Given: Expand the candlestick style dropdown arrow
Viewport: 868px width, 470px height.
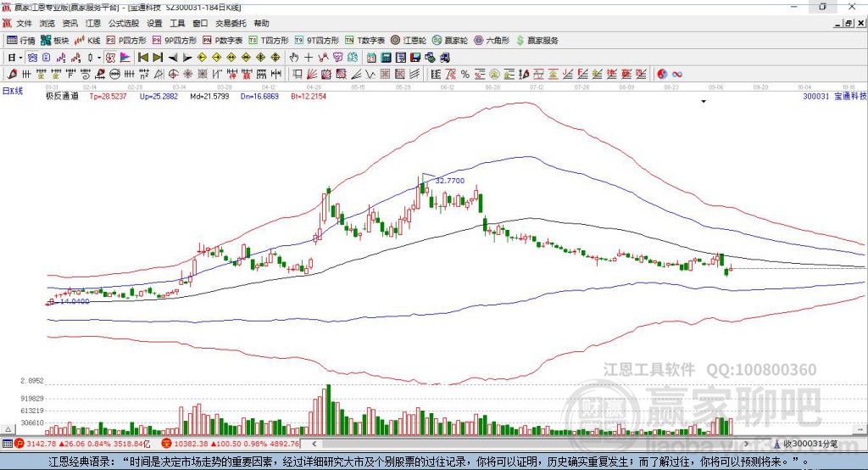Looking at the screenshot, I should pyautogui.click(x=99, y=58).
